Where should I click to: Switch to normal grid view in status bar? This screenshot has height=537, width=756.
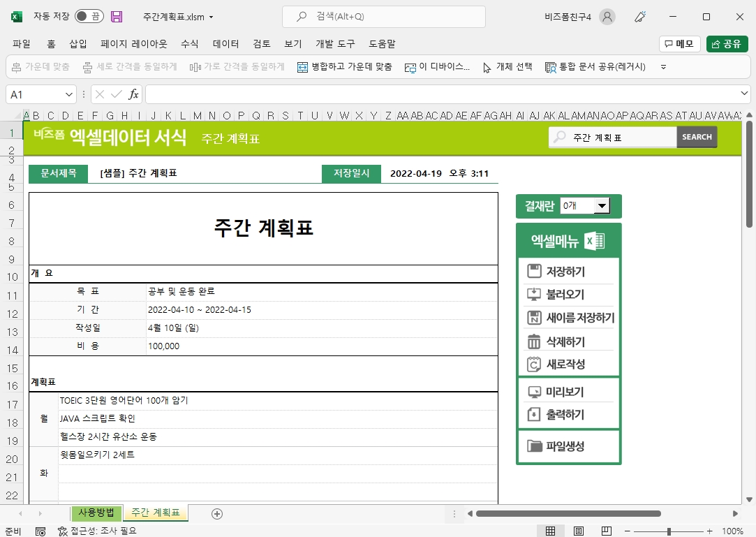click(551, 531)
